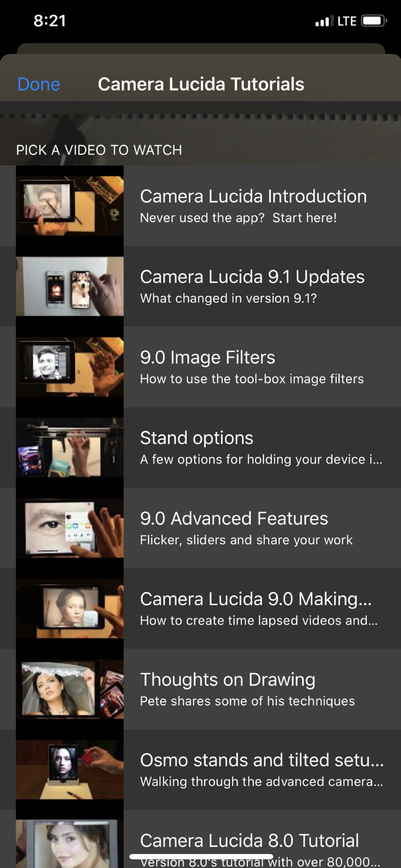The width and height of the screenshot is (401, 868).
Task: Tap 'How to use the tool-box image filters'
Action: click(252, 379)
